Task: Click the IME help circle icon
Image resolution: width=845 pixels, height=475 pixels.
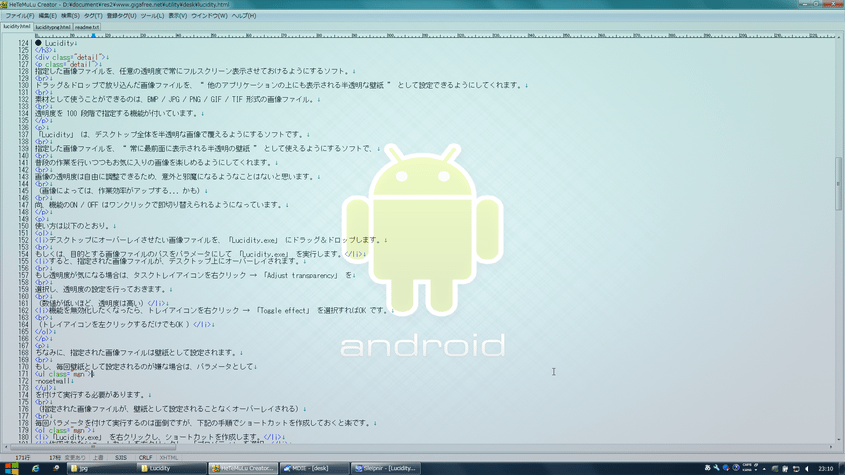Action: (x=736, y=468)
